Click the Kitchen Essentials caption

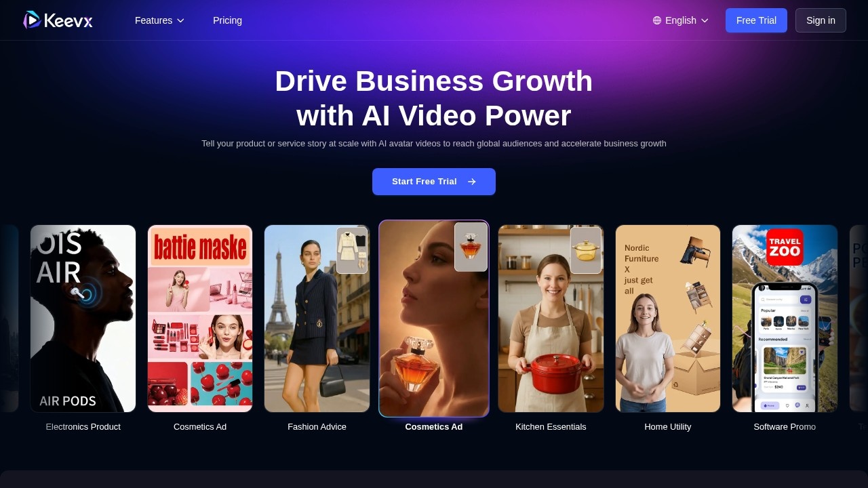pyautogui.click(x=551, y=427)
